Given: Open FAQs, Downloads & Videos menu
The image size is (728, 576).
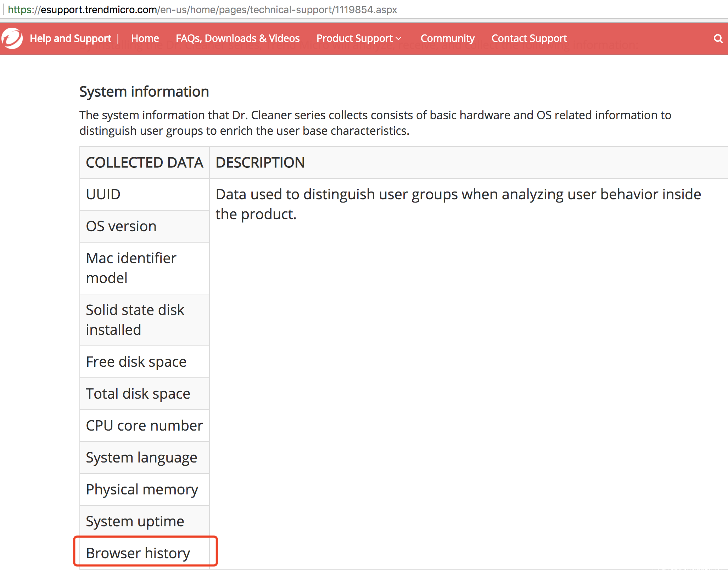Looking at the screenshot, I should point(237,38).
